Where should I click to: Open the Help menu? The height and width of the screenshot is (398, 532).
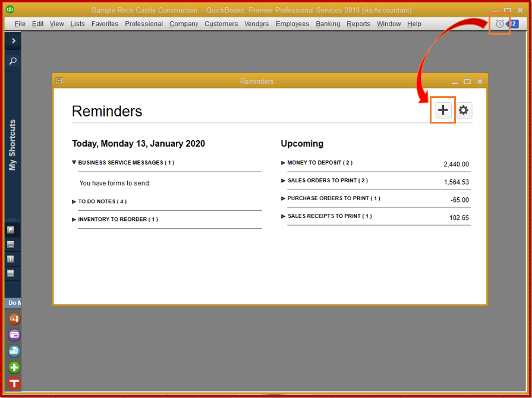point(414,24)
